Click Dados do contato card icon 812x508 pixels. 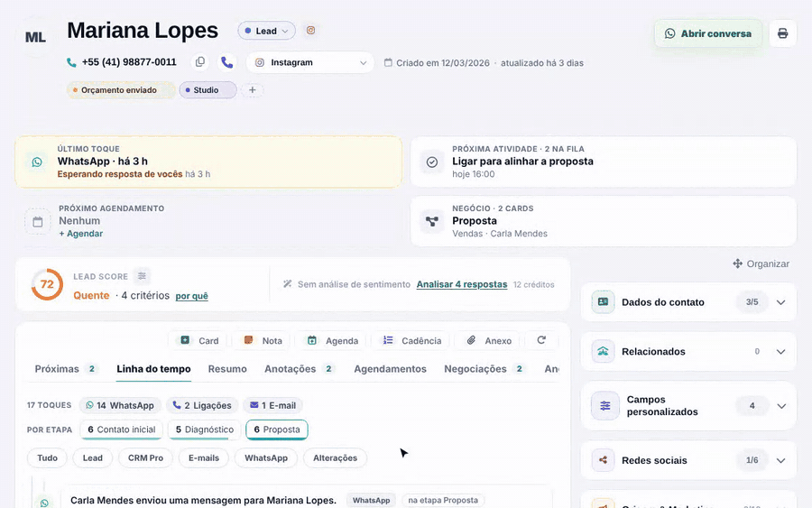click(604, 302)
